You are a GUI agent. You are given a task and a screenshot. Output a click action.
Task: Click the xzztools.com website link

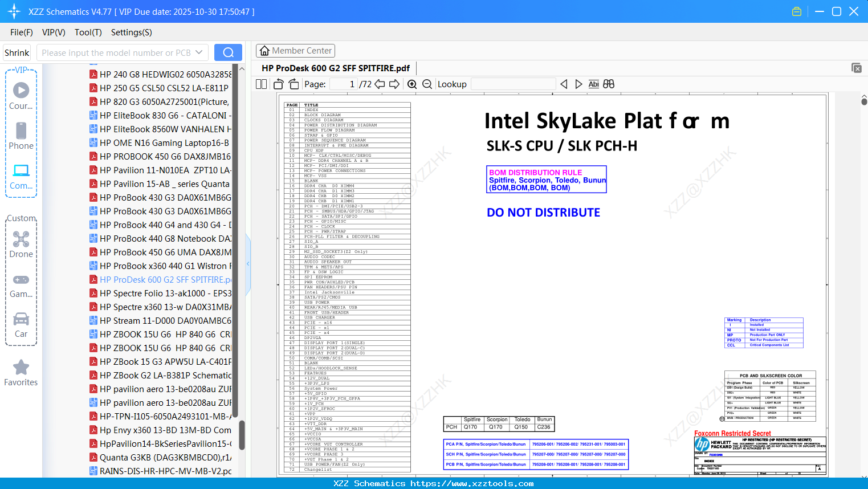point(472,483)
